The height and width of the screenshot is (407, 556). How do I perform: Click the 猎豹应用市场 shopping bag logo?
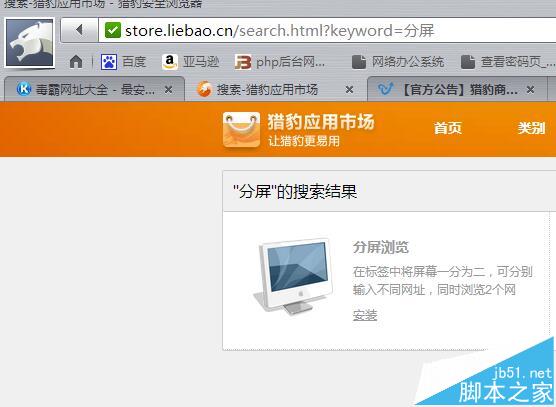click(241, 129)
